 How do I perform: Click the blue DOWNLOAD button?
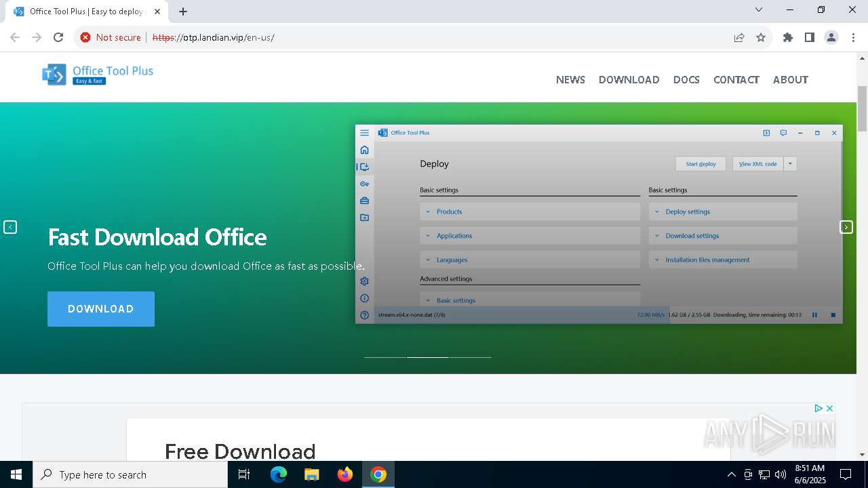coord(101,309)
